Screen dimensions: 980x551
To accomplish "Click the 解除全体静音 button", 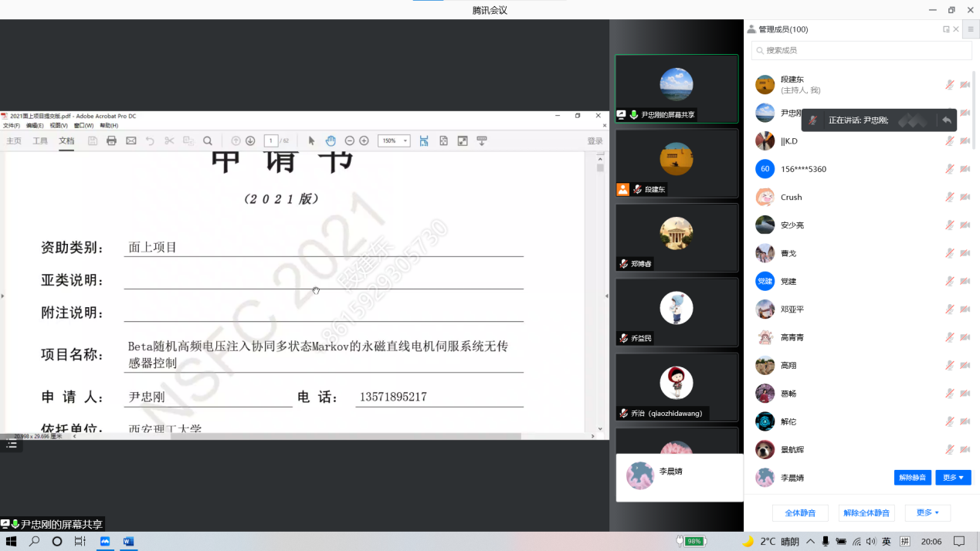I will [866, 513].
